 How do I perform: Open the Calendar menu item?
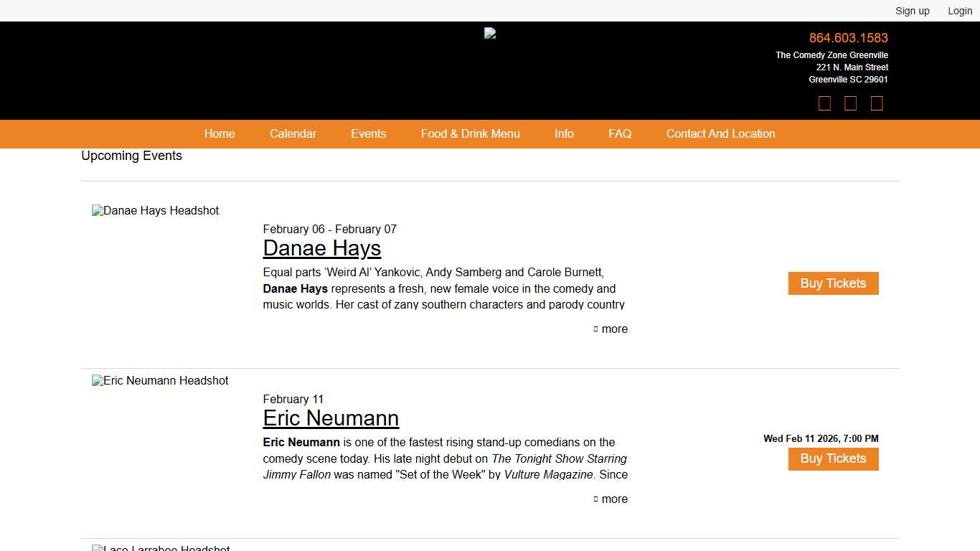[293, 134]
